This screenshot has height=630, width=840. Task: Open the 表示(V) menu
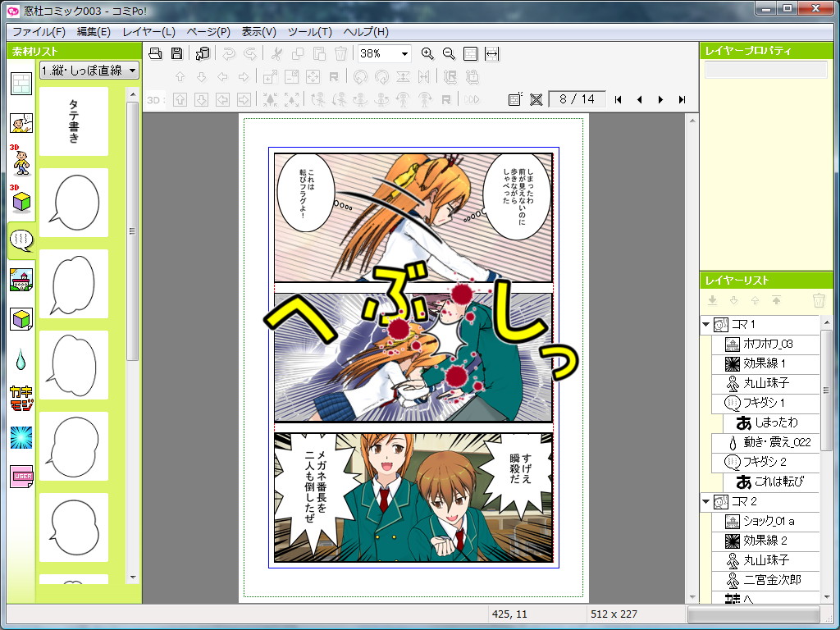(258, 32)
